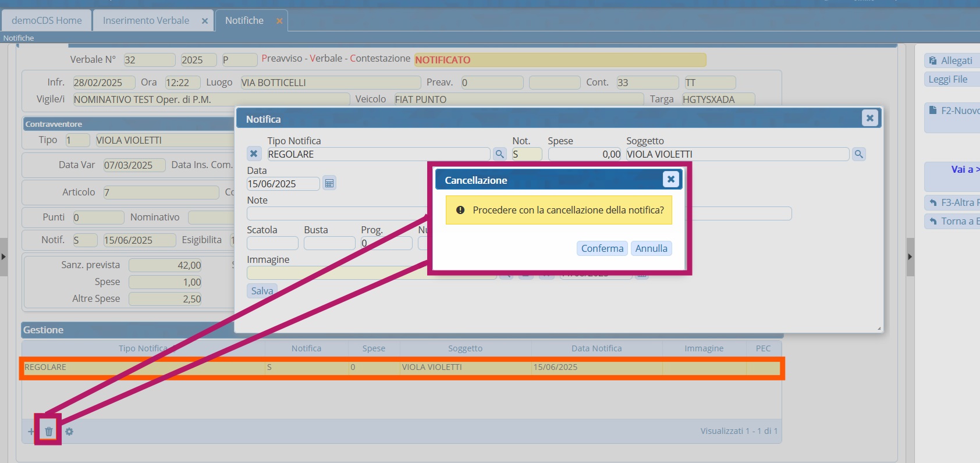Screen dimensions: 980x463
Task: Click the search icon next to the Soggetto field
Action: (858, 154)
